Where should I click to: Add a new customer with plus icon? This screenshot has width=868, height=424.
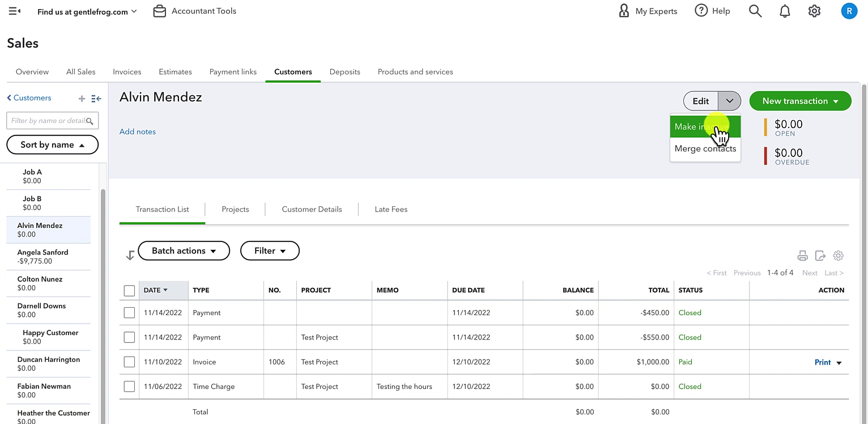[82, 99]
